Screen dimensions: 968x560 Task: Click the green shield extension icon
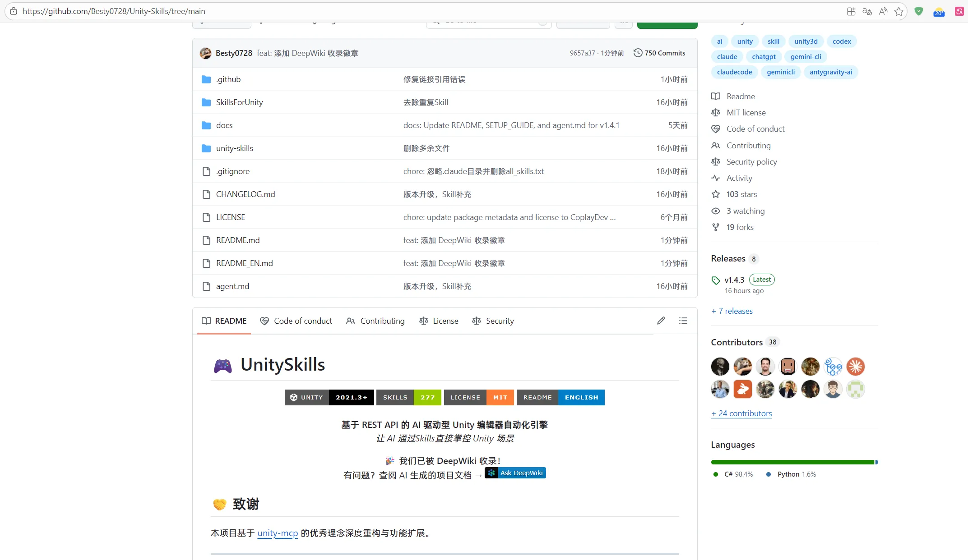pos(918,11)
